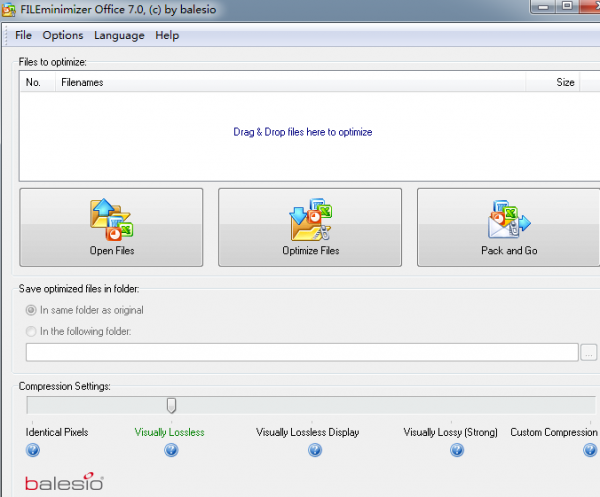
Task: Sort by the No. column header
Action: coord(38,82)
